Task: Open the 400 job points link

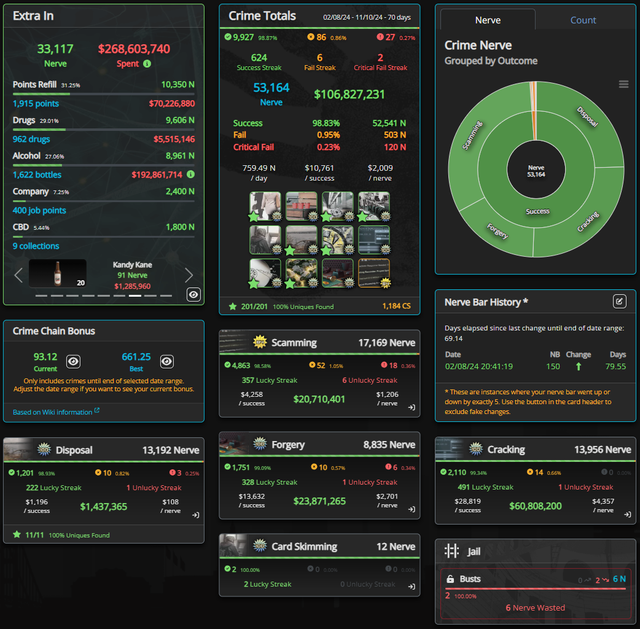Action: (x=39, y=210)
